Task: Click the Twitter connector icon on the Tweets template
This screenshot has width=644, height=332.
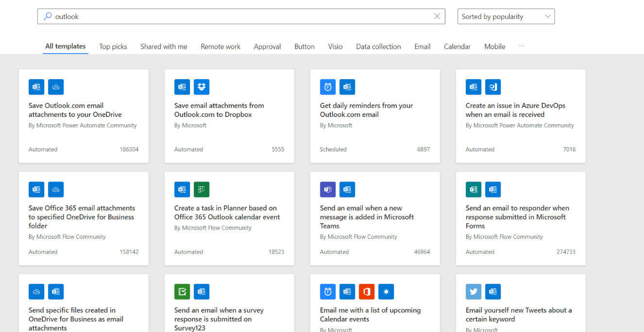Action: (473, 291)
